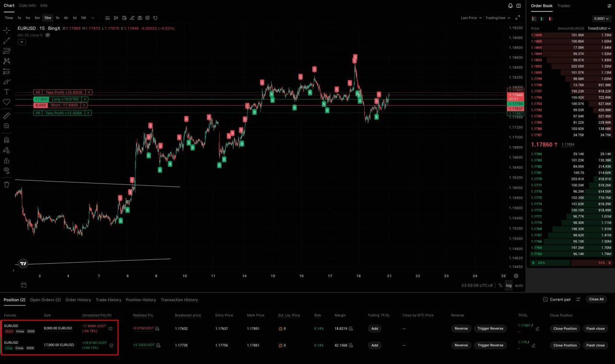Select the trend line drawing tool
Image resolution: width=615 pixels, height=364 pixels.
(7, 40)
